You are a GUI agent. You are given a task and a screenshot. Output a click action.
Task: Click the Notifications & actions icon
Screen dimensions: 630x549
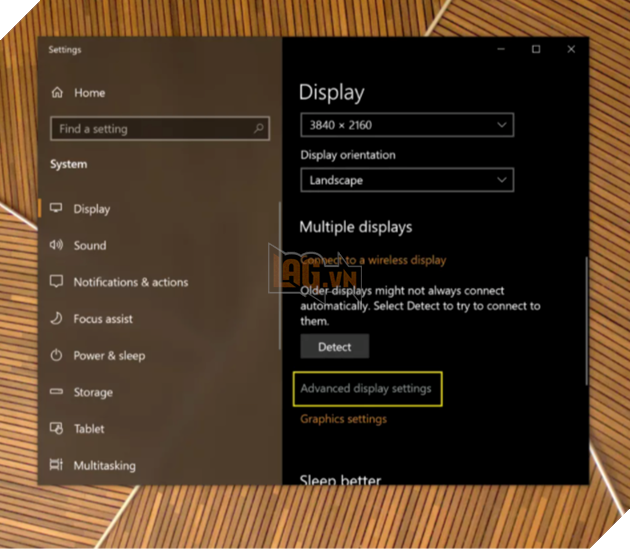click(x=57, y=283)
